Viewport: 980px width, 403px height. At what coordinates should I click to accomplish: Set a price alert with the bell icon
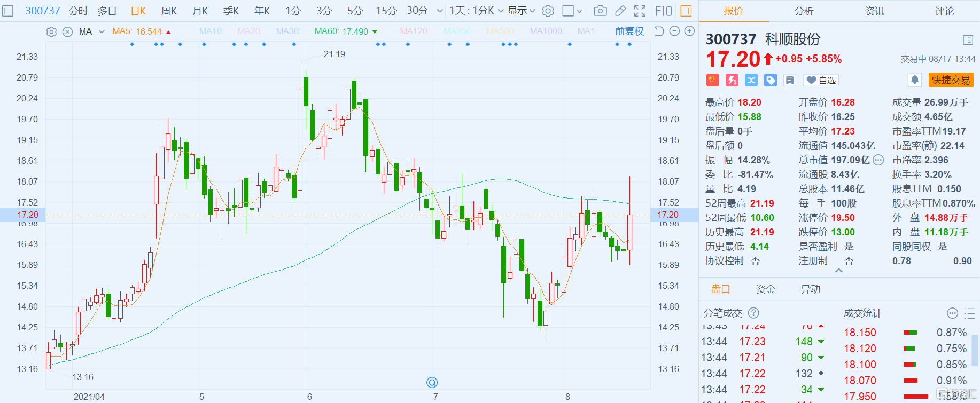pyautogui.click(x=915, y=80)
